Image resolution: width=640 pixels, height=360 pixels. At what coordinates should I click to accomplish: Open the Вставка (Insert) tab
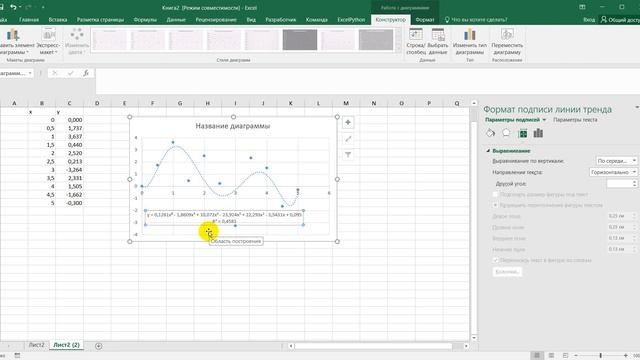[58, 20]
